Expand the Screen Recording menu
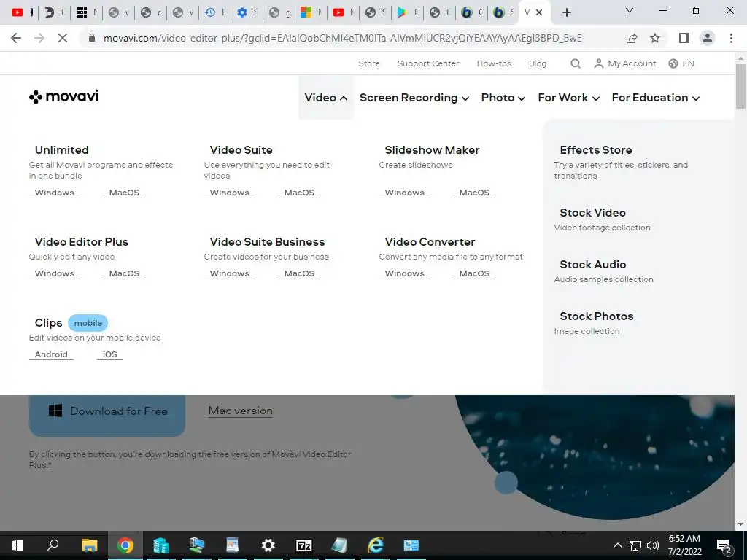 (414, 98)
